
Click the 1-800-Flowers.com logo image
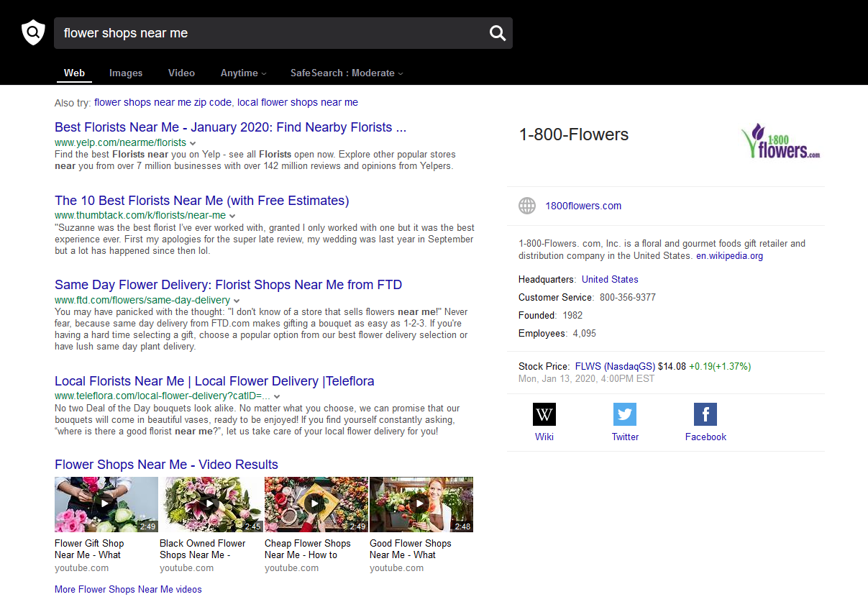coord(780,140)
